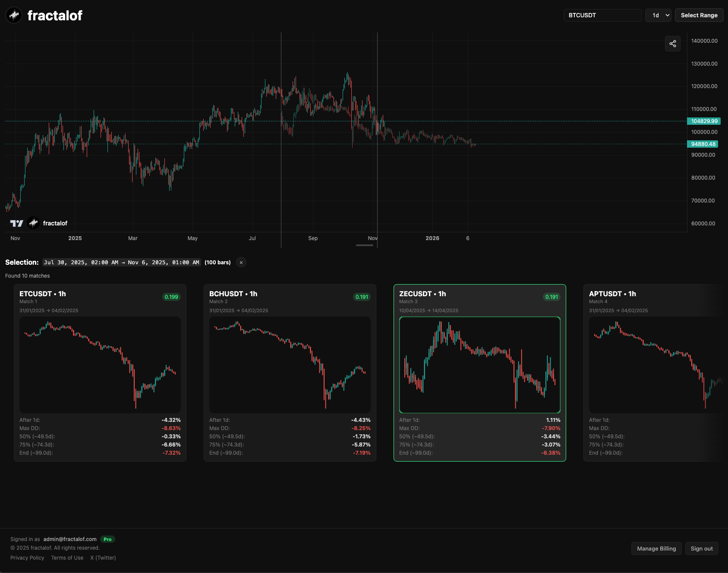Open the Select Range button
This screenshot has width=728, height=573.
pyautogui.click(x=699, y=15)
